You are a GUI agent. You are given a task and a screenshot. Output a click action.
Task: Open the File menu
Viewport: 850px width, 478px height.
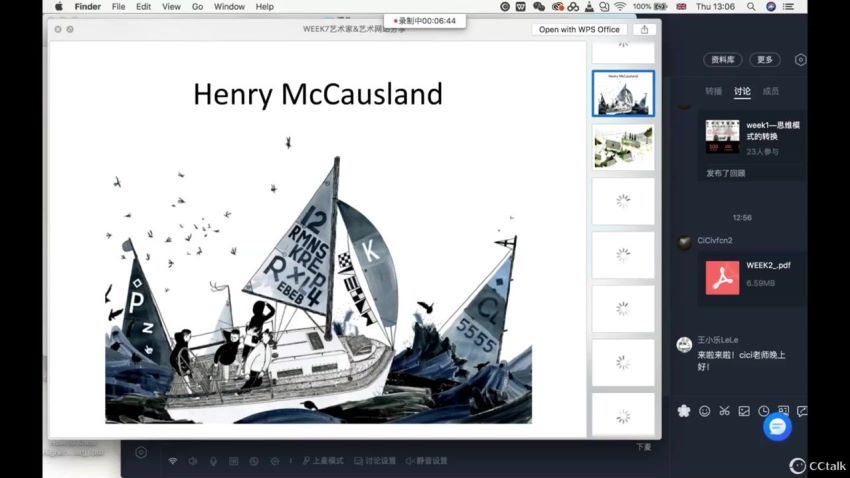pos(118,7)
